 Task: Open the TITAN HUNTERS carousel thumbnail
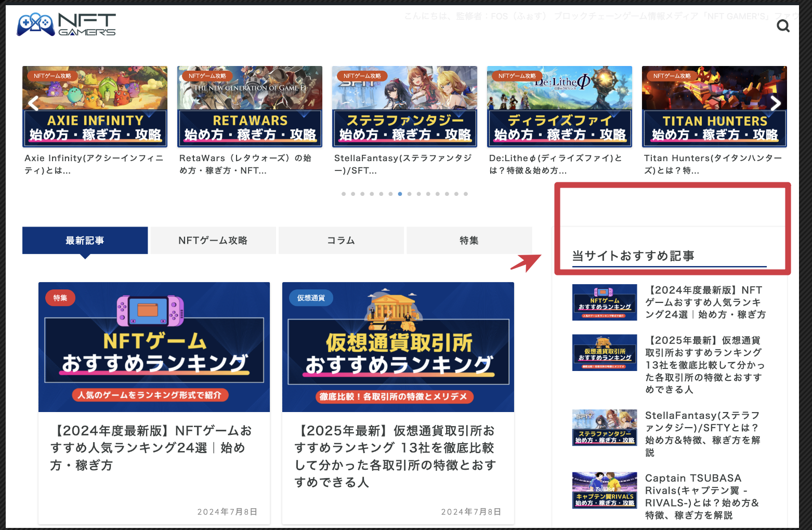point(714,107)
